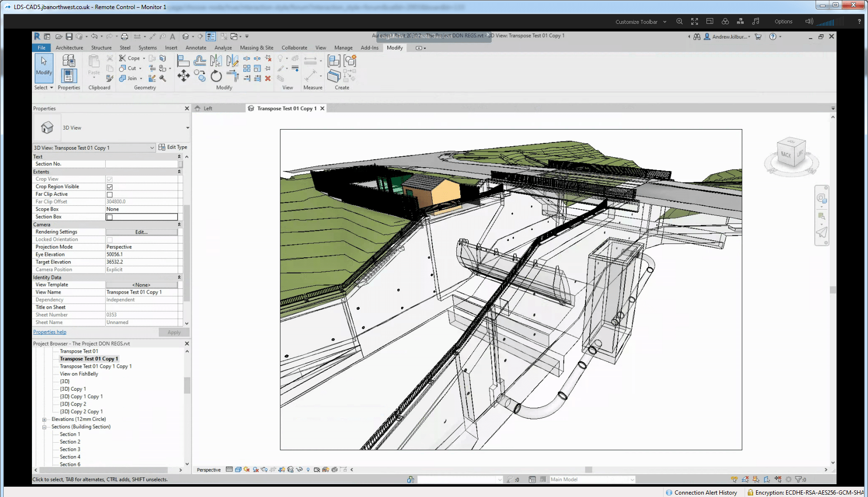The height and width of the screenshot is (497, 868).
Task: Open the Left view tab
Action: point(208,108)
